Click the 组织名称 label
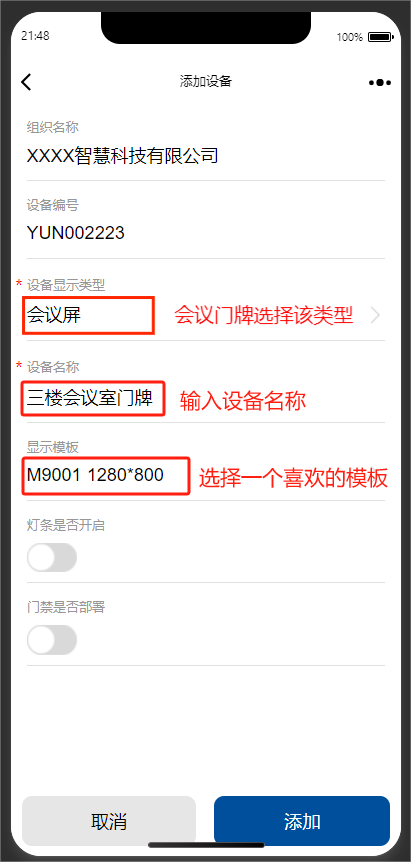 click(53, 128)
